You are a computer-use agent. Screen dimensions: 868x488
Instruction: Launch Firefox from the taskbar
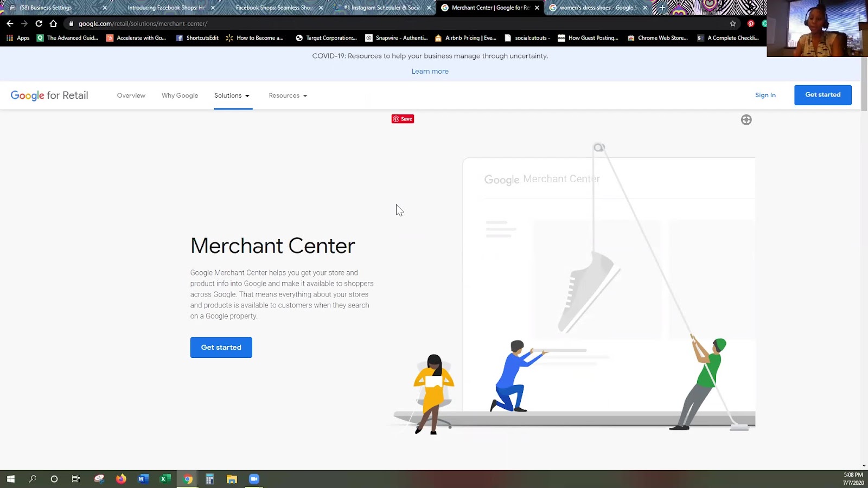click(x=121, y=479)
